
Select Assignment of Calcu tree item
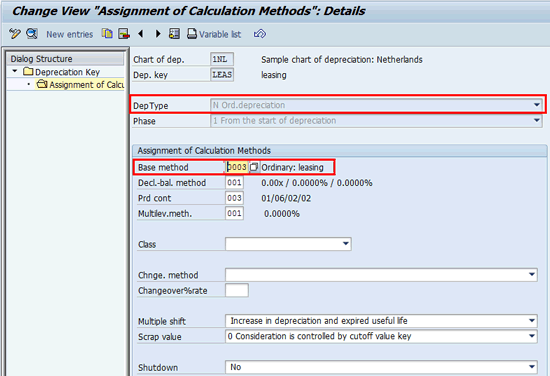(80, 85)
